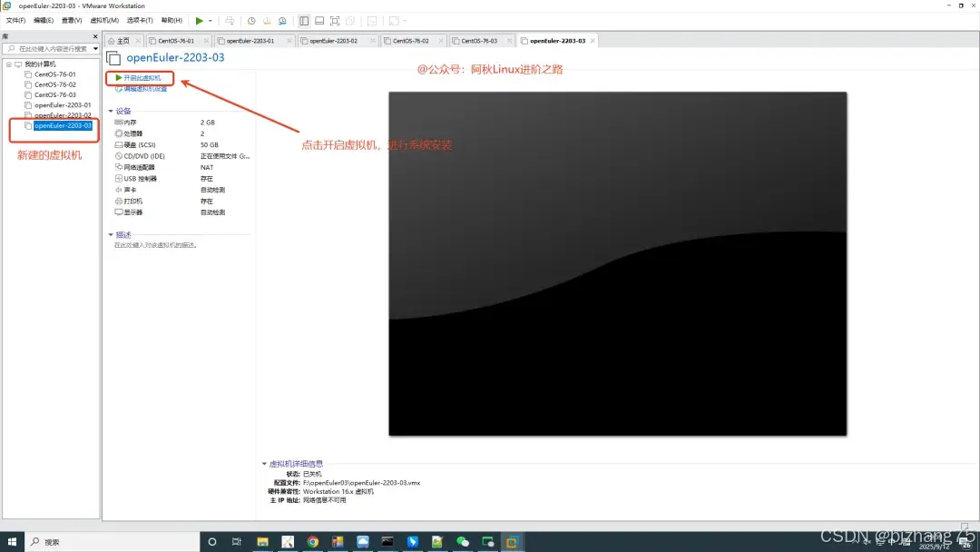Click the 声卡 sound card row
This screenshot has width=980, height=552.
click(182, 190)
